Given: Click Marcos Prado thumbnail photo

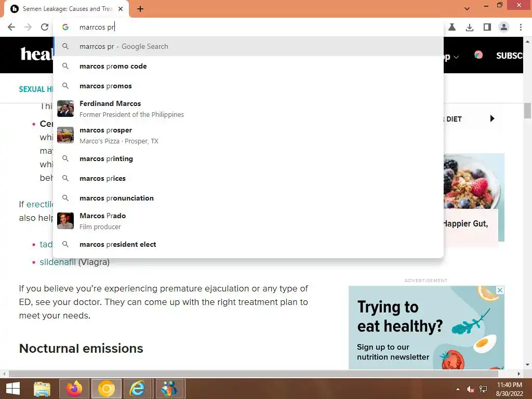Looking at the screenshot, I should click(65, 221).
